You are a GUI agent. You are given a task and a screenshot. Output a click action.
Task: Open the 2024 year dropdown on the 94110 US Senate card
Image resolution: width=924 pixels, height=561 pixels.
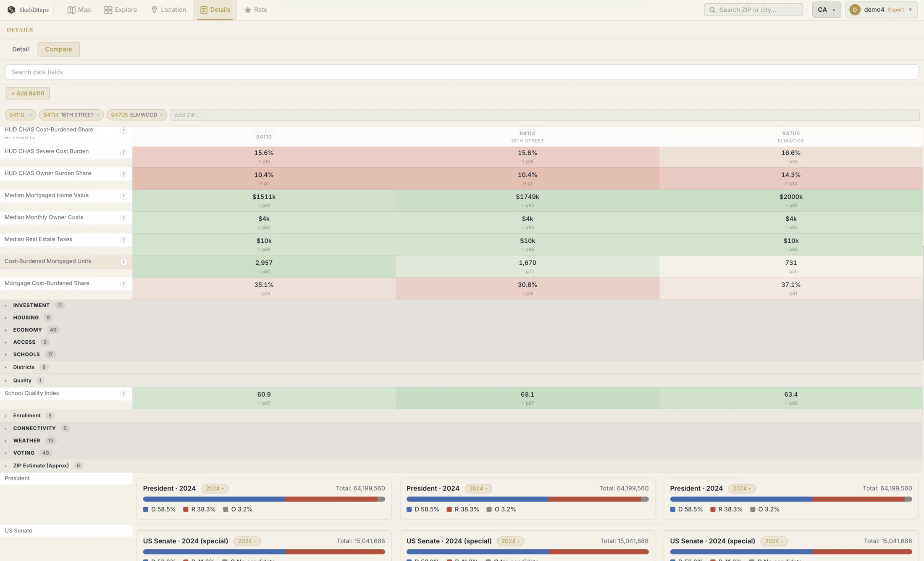247,541
